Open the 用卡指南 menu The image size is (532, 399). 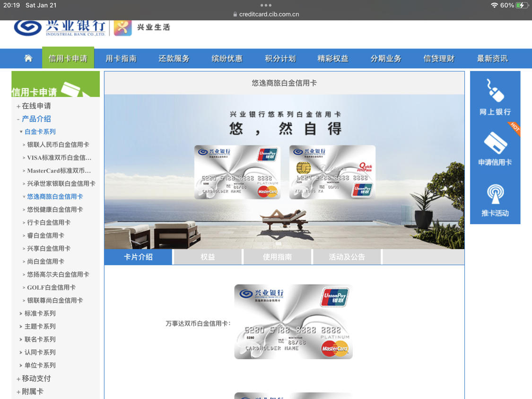(121, 58)
